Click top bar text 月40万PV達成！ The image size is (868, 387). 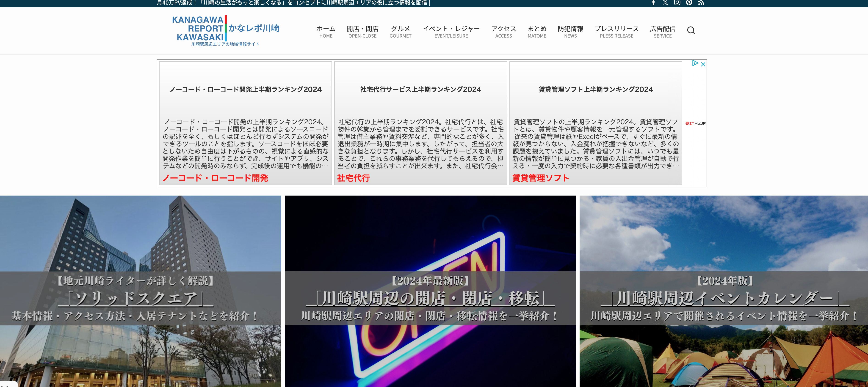tap(177, 3)
